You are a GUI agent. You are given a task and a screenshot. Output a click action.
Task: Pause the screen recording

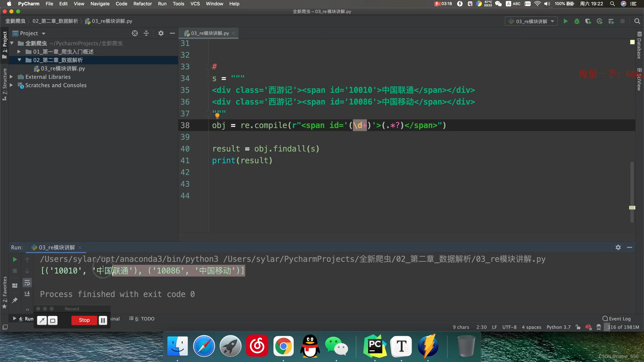coord(103,320)
